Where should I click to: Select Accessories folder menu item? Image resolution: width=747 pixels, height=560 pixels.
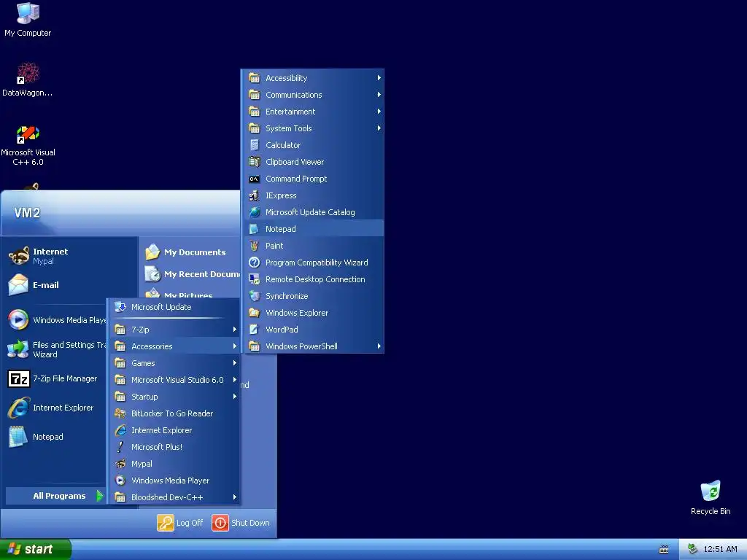(x=174, y=346)
